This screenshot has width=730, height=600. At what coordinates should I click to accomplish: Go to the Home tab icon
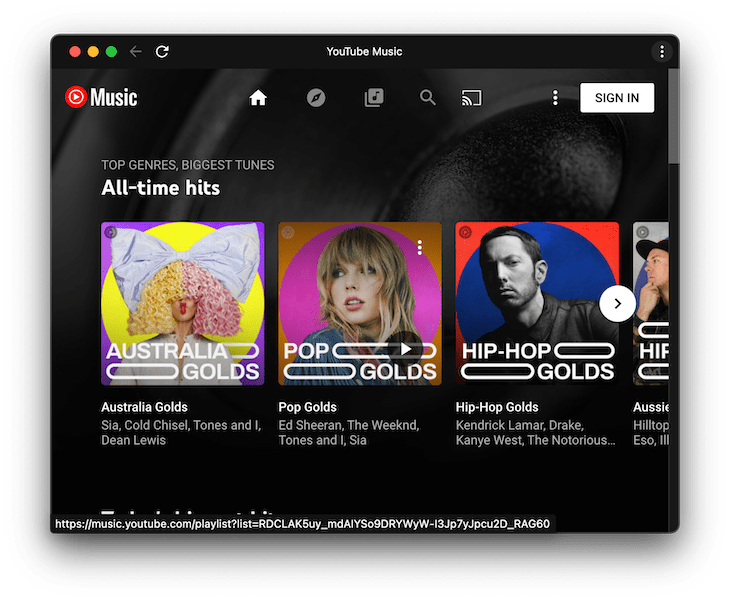[x=258, y=98]
